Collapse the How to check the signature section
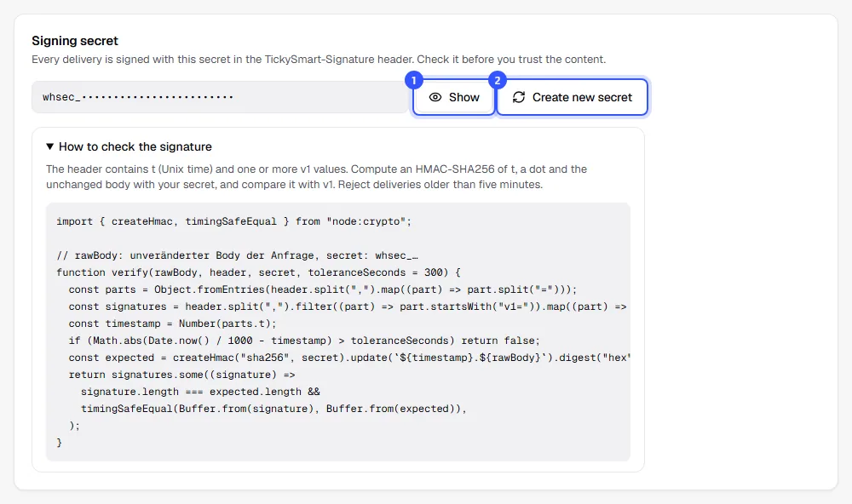This screenshot has height=504, width=852. click(x=129, y=146)
